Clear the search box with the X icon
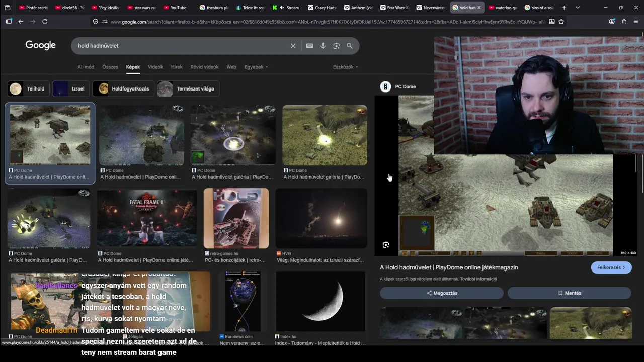This screenshot has height=362, width=644. coord(293,46)
